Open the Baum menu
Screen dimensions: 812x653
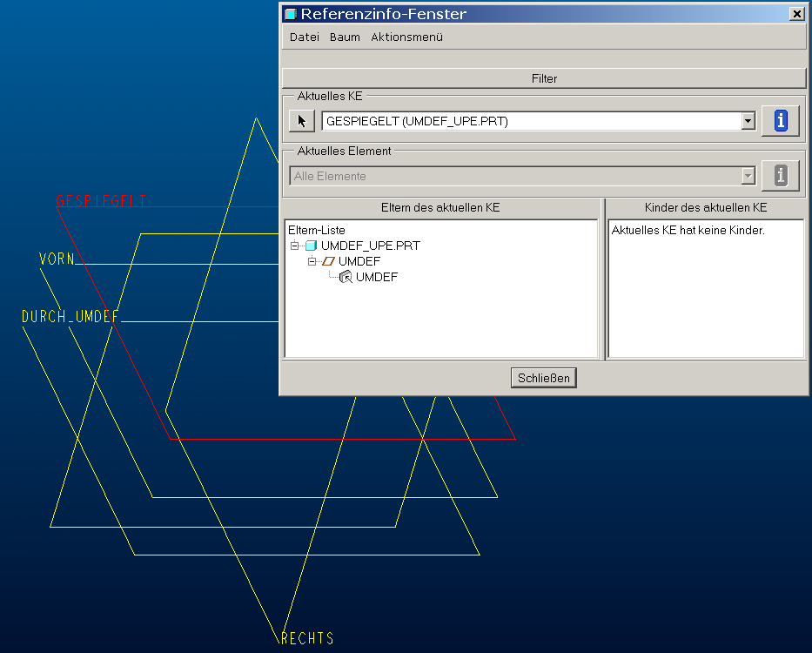click(345, 37)
